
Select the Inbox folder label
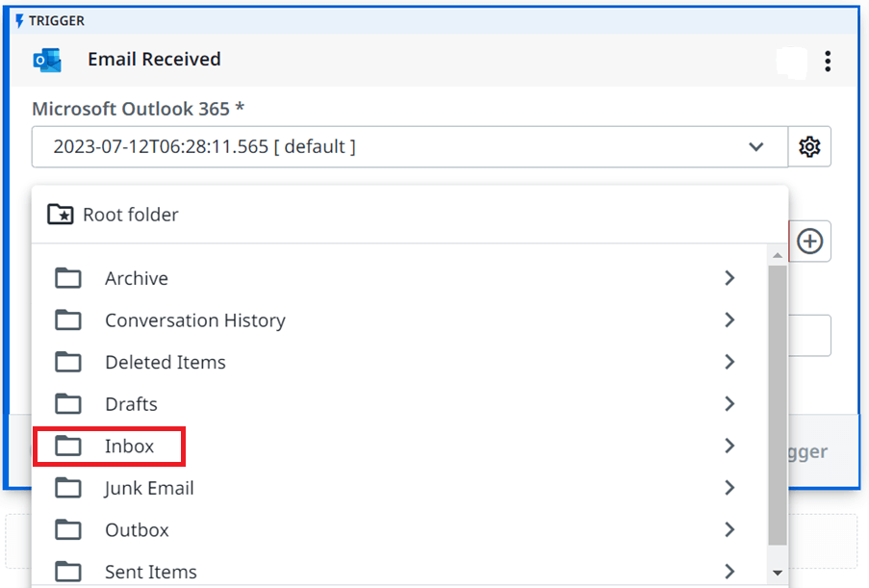click(x=129, y=447)
